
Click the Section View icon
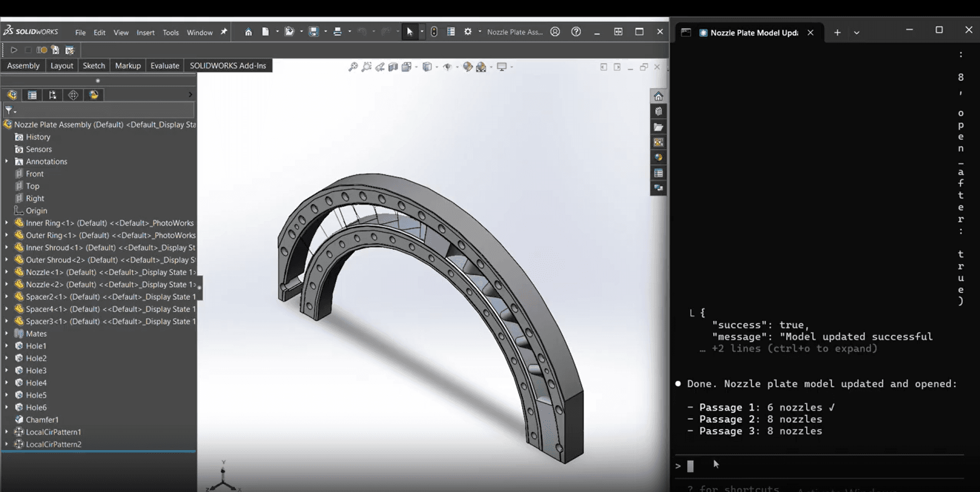tap(393, 67)
